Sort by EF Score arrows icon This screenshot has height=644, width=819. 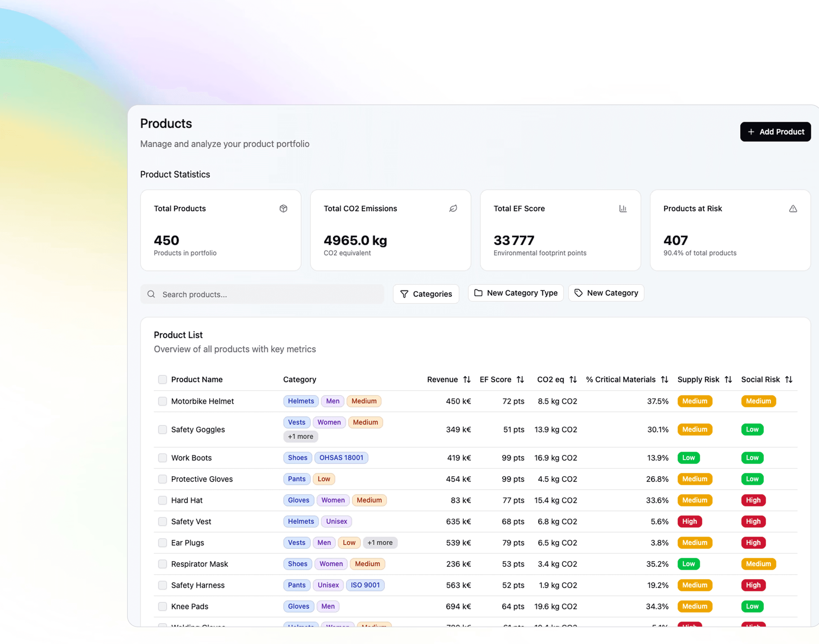point(520,379)
